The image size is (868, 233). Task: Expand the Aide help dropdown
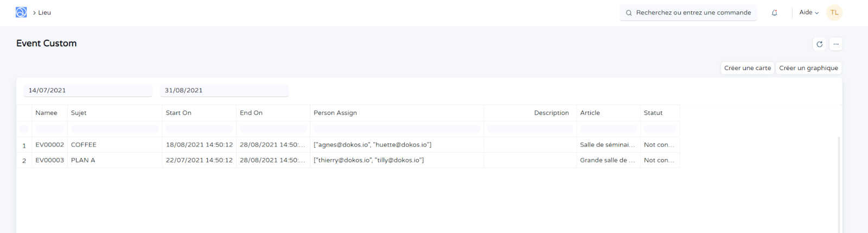pos(808,12)
